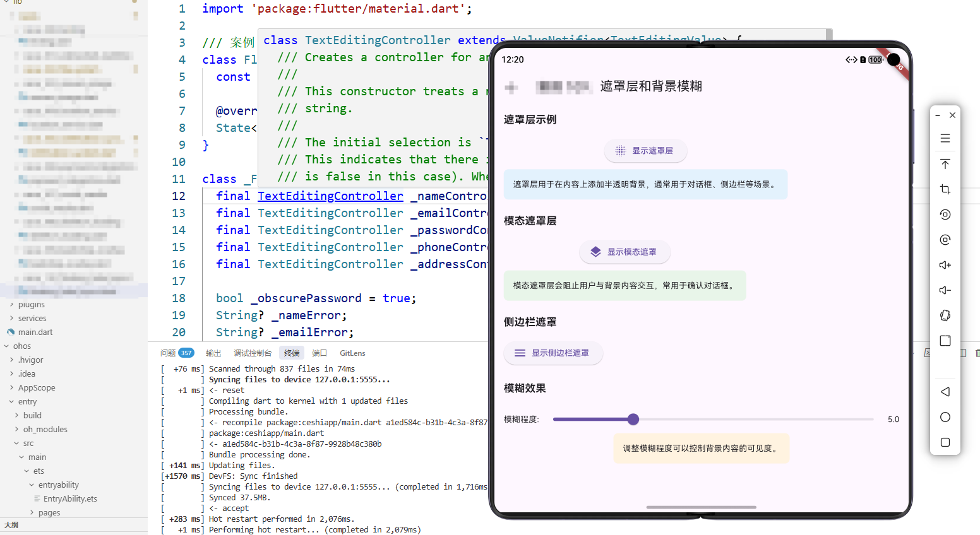980x535 pixels.
Task: Decrease the emulator volume
Action: click(x=945, y=290)
